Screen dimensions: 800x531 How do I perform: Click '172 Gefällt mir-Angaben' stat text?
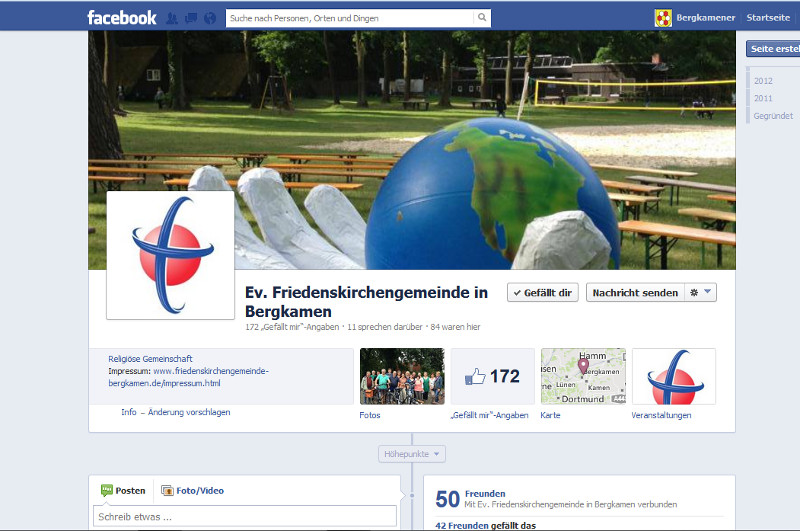[292, 327]
